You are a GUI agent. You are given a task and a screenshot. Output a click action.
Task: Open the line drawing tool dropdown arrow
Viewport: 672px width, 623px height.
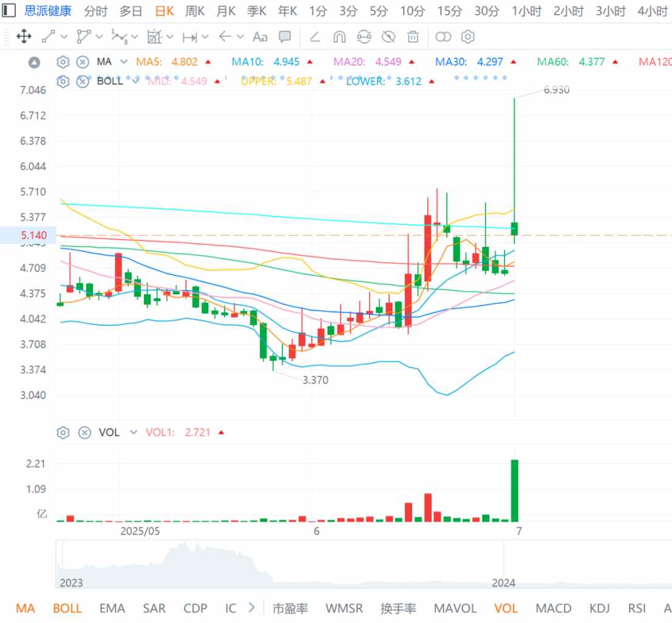64,37
